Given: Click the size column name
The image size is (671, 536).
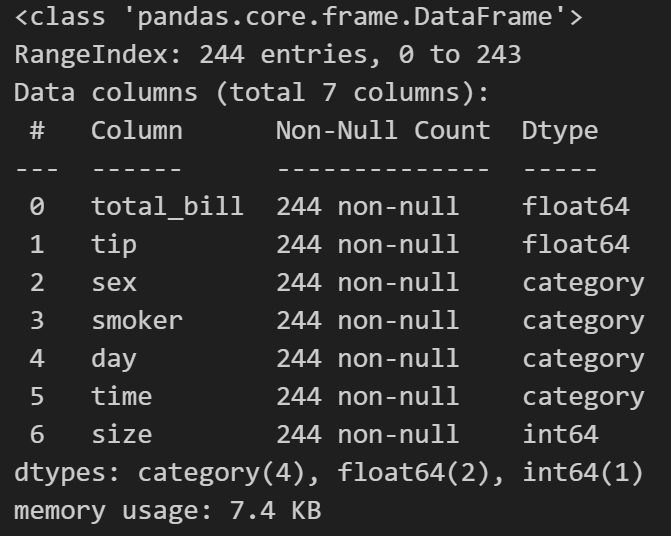Looking at the screenshot, I should pos(122,434).
